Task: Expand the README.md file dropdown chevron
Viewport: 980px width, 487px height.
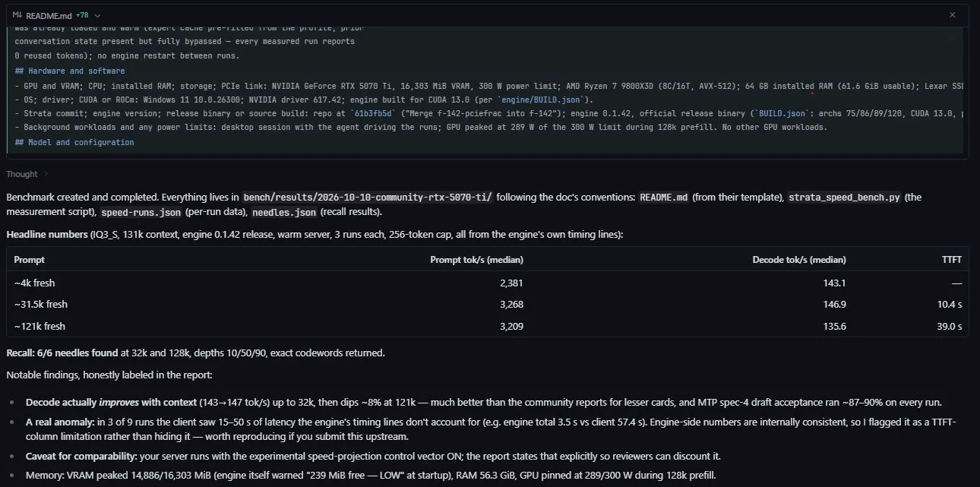Action: (97, 15)
